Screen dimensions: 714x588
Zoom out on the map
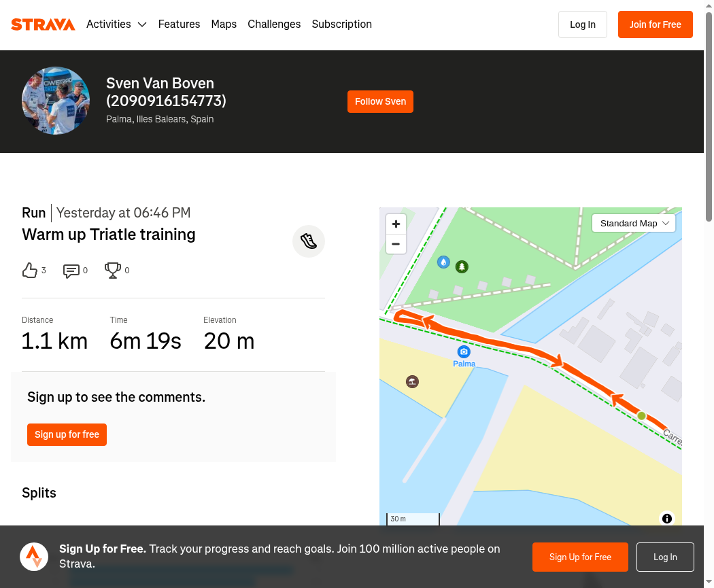pyautogui.click(x=396, y=244)
